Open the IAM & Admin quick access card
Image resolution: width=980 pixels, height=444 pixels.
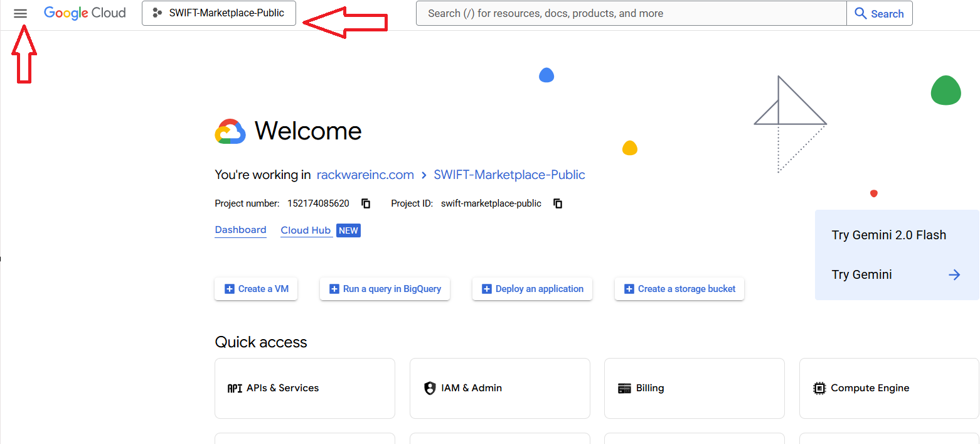pyautogui.click(x=500, y=388)
